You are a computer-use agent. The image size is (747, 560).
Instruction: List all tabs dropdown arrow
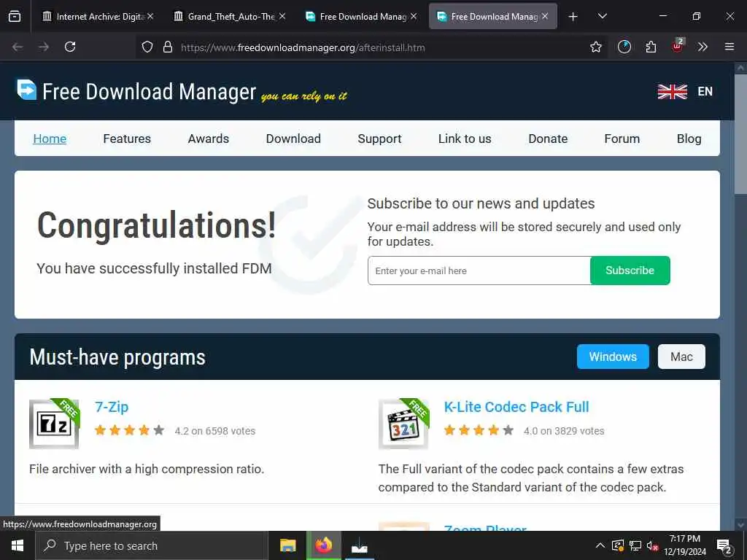(602, 16)
